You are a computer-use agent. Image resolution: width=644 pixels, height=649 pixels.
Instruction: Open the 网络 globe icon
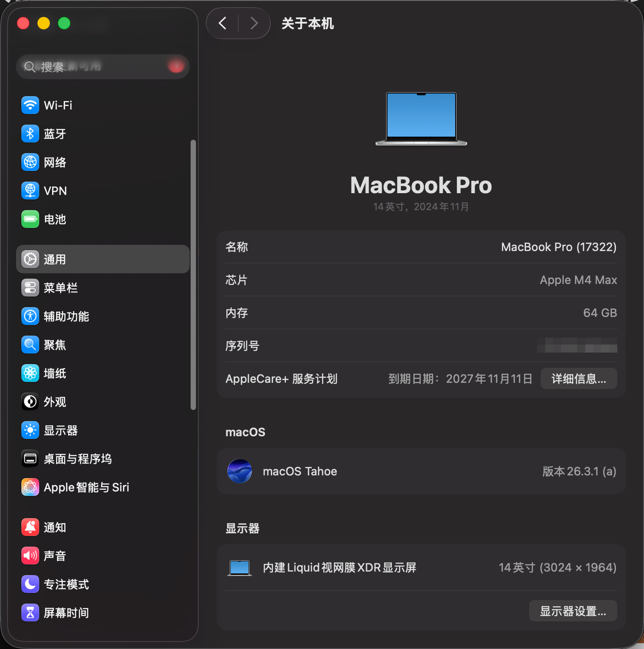[x=30, y=162]
